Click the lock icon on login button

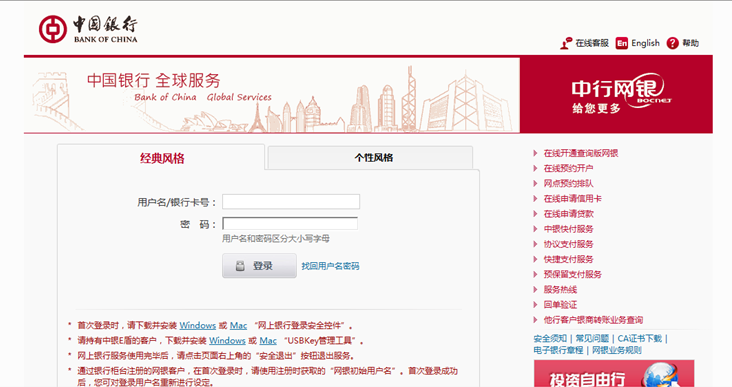pos(240,266)
